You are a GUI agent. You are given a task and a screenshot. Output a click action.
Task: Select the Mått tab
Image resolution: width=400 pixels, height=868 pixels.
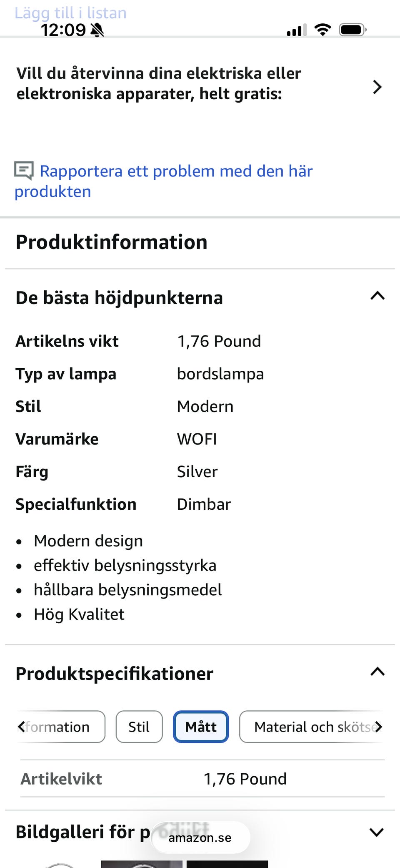point(201,727)
